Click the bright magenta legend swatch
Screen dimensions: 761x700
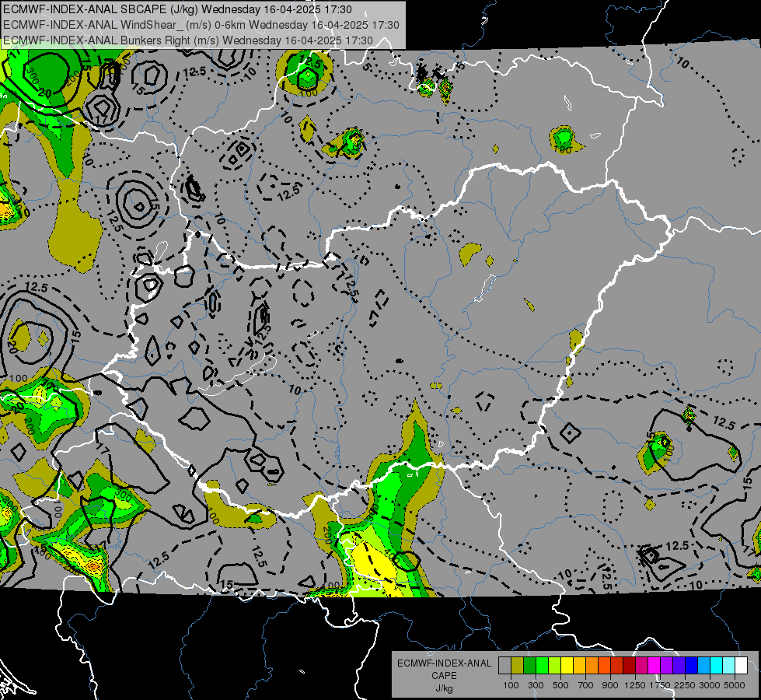pos(655,665)
